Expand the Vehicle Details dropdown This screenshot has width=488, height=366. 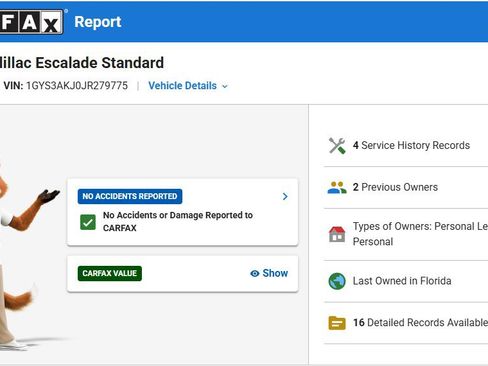[x=188, y=86]
